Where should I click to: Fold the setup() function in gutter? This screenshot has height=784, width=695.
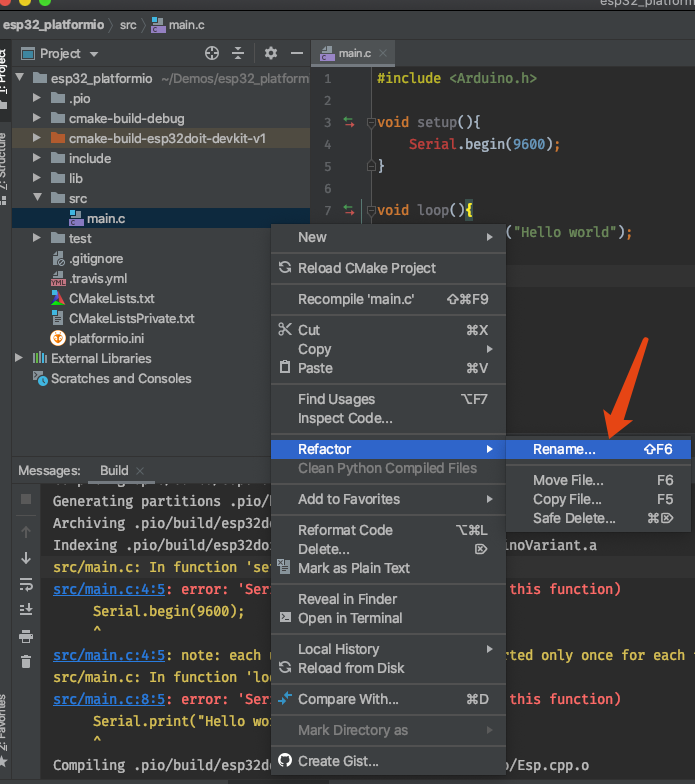pyautogui.click(x=371, y=123)
